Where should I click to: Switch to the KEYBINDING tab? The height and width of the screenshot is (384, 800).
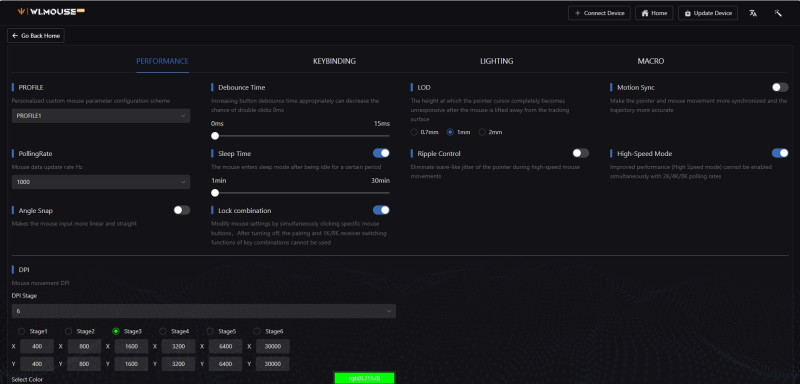pos(334,61)
